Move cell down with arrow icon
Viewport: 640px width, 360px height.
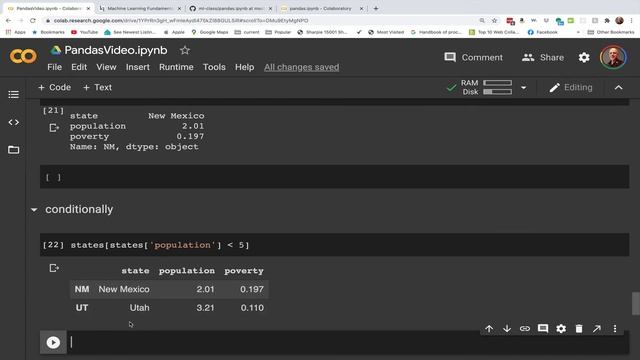[507, 329]
